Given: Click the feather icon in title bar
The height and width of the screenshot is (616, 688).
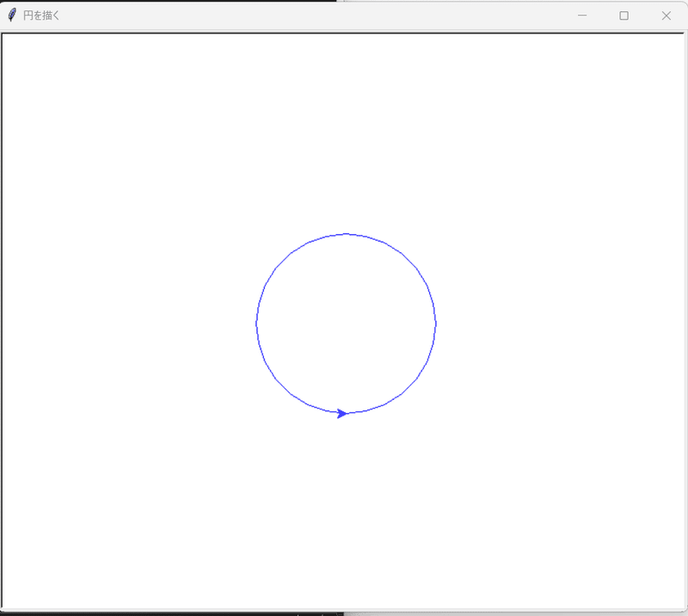Looking at the screenshot, I should 12,15.
